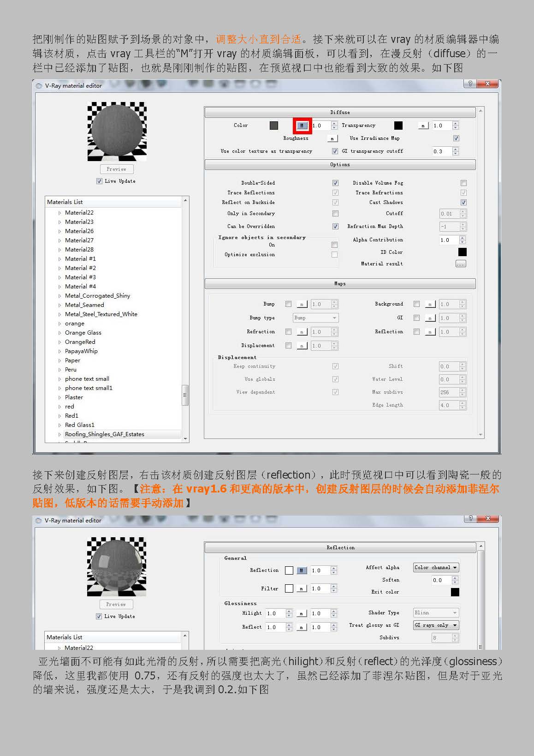Image resolution: width=534 pixels, height=756 pixels.
Task: Toggle Use Irradiance Map checkbox
Action: point(456,138)
